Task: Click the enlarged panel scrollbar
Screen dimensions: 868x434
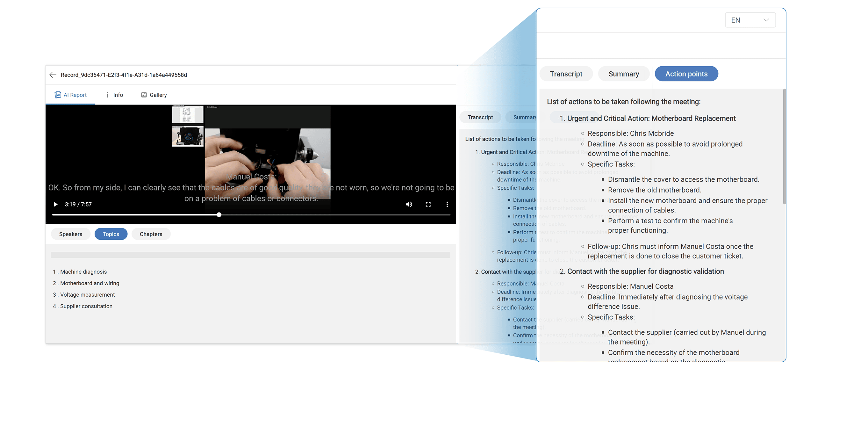Action: [x=785, y=147]
